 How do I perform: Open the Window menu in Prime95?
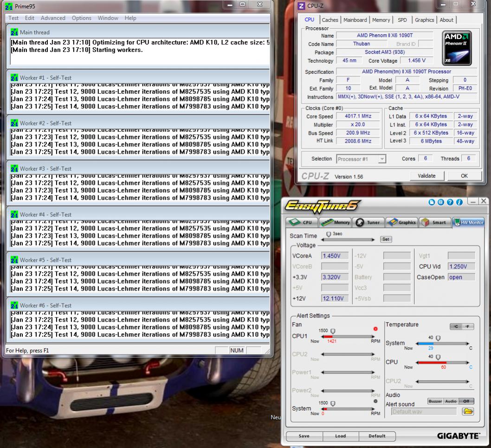pos(108,18)
